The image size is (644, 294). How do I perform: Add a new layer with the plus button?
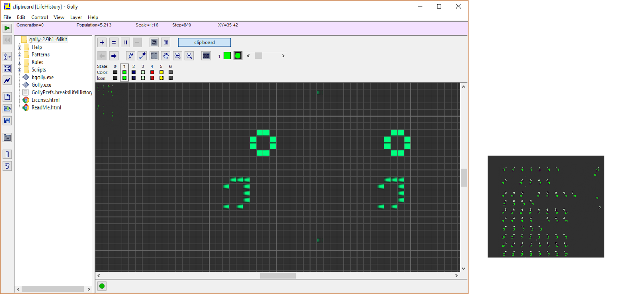coord(102,42)
